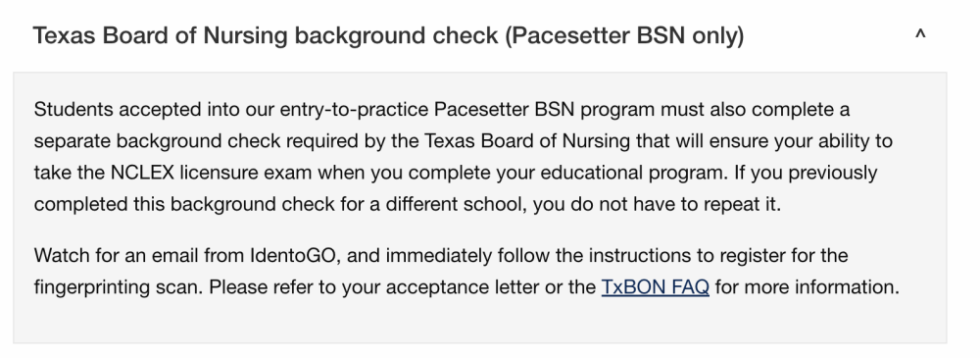Viewport: 980px width, 358px height.
Task: Click the NCLEX licensure exam text
Action: [x=212, y=172]
